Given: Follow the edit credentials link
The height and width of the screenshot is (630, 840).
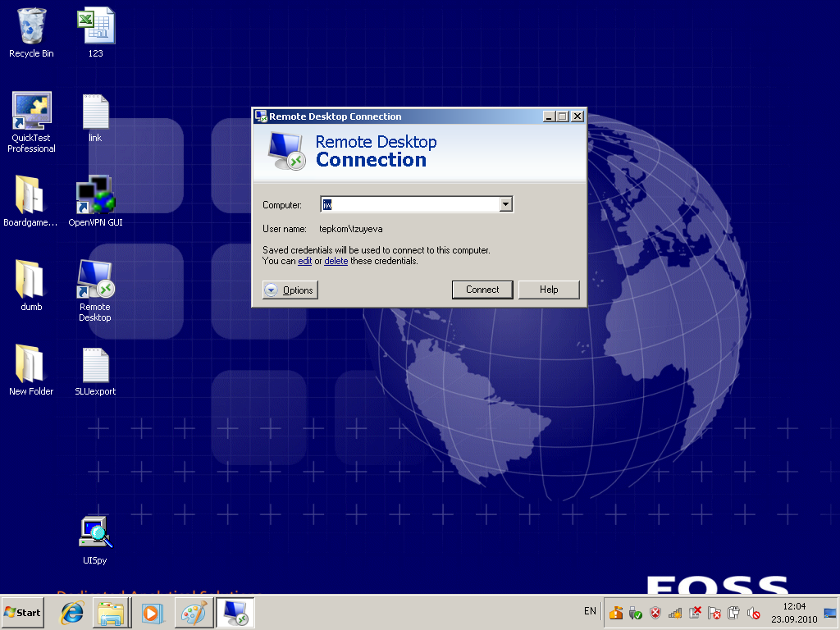Looking at the screenshot, I should click(x=305, y=261).
